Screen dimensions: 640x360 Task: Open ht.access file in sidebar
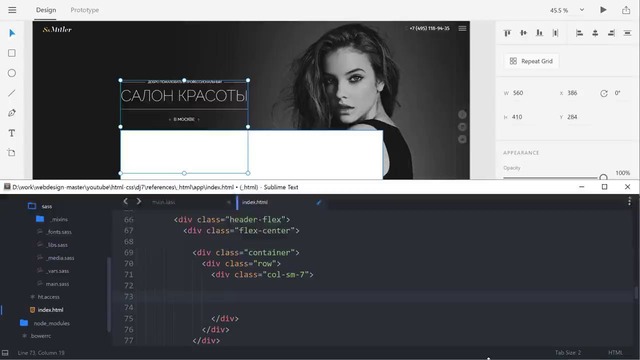click(x=49, y=297)
